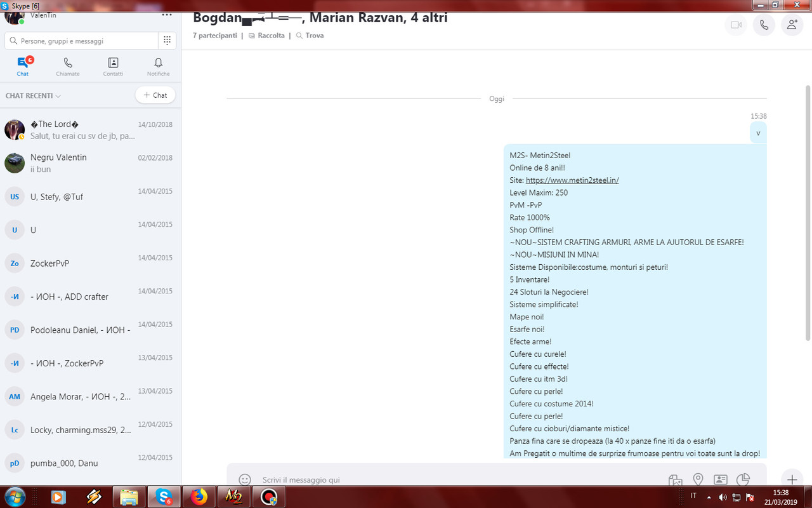The width and height of the screenshot is (812, 508).
Task: Open the more options ellipsis menu
Action: (167, 15)
